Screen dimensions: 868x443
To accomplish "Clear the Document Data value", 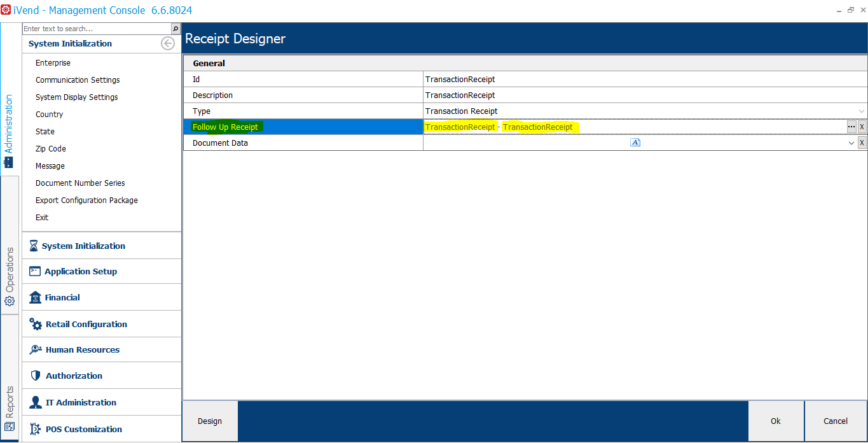I will coord(862,143).
